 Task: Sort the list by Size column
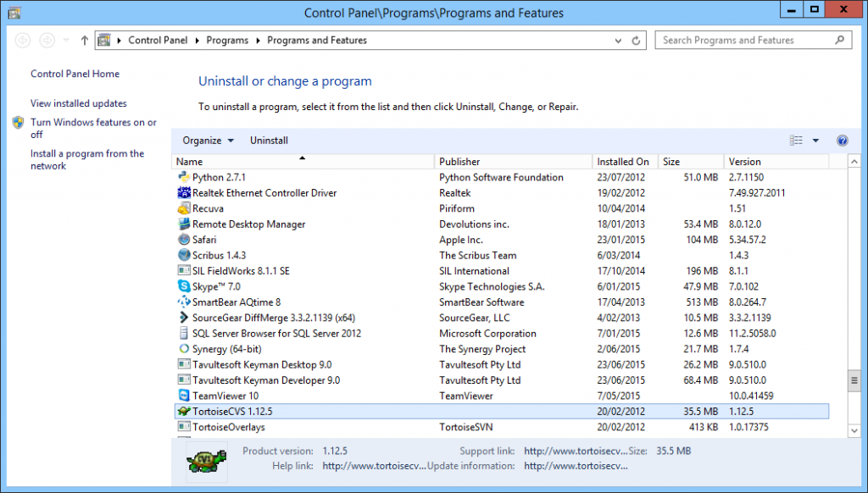[692, 162]
